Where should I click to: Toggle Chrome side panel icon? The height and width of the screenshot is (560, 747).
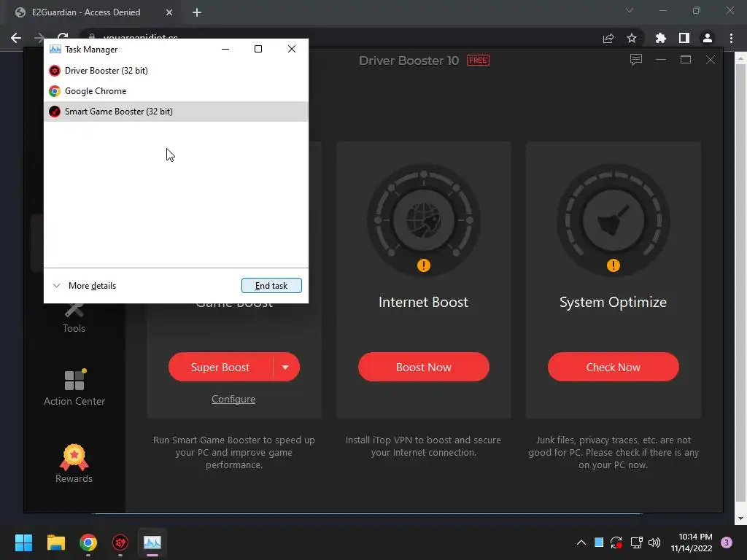click(x=684, y=38)
